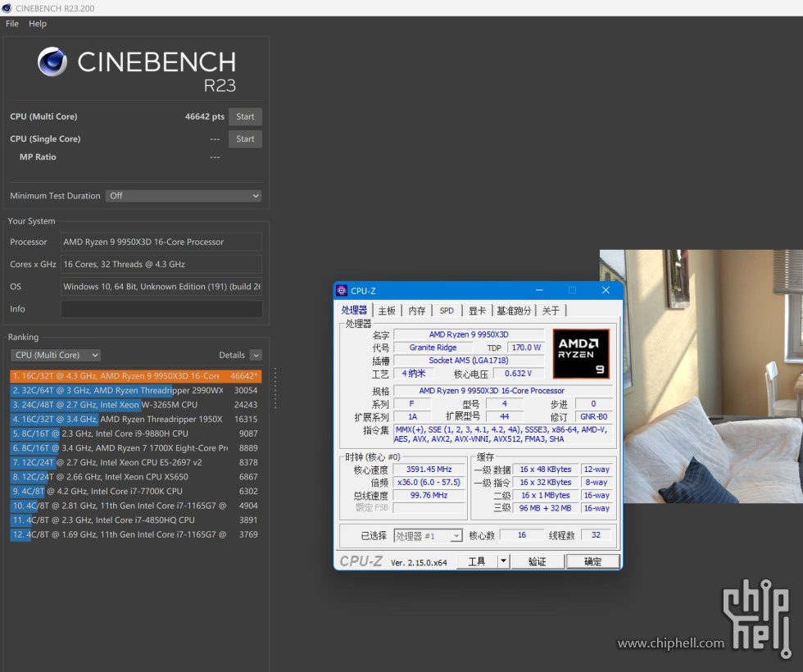The width and height of the screenshot is (803, 672).
Task: Close the CPU-Z window
Action: (x=606, y=290)
